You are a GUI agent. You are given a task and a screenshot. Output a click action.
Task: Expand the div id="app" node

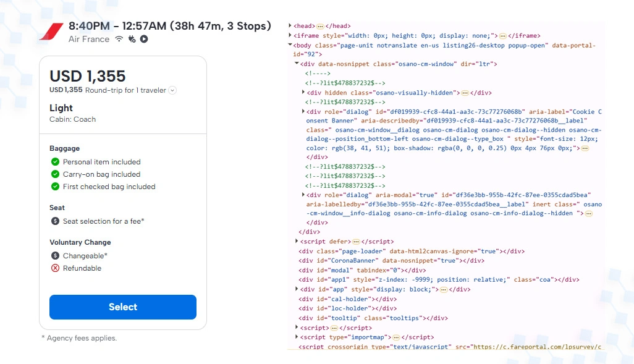[x=297, y=289]
